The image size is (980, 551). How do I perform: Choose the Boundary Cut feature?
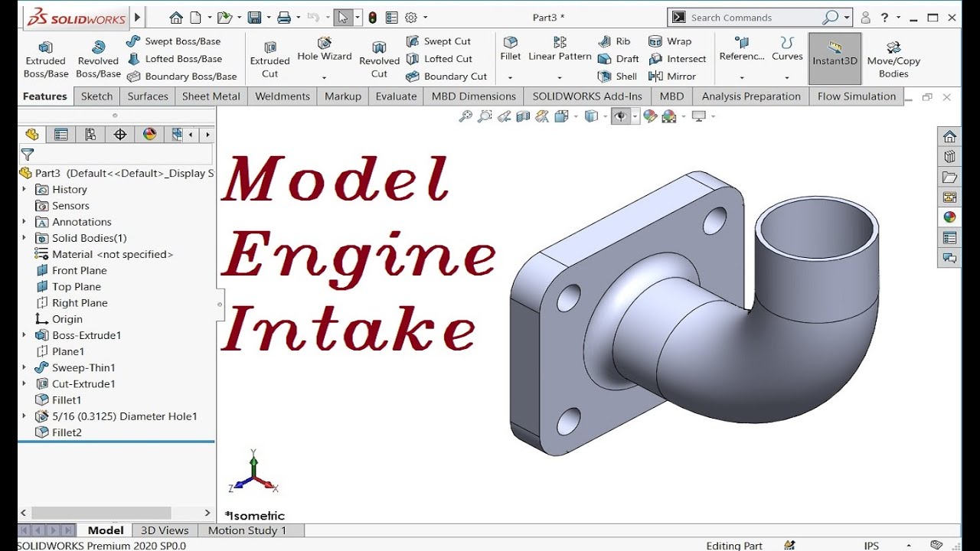point(446,77)
